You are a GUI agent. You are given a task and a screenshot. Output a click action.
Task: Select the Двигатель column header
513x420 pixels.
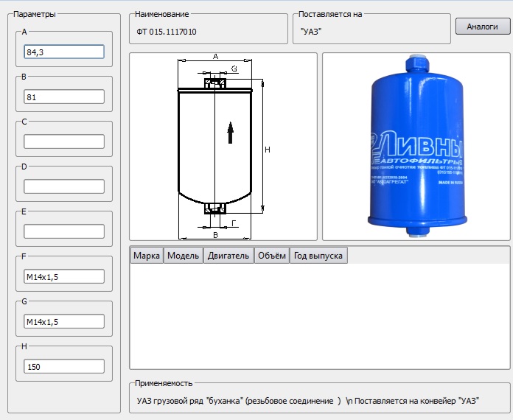(x=228, y=256)
